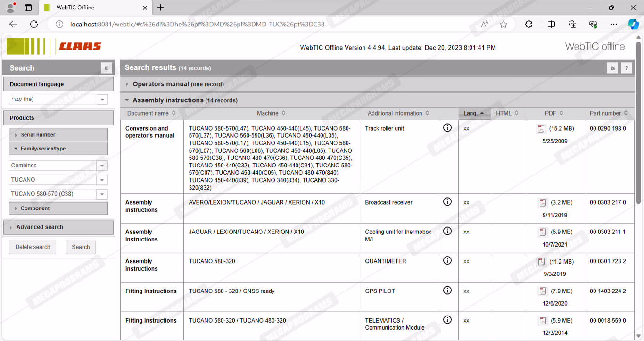The width and height of the screenshot is (644, 341).
Task: Show info for GPS PILOT fitting instructions
Action: coord(447,290)
